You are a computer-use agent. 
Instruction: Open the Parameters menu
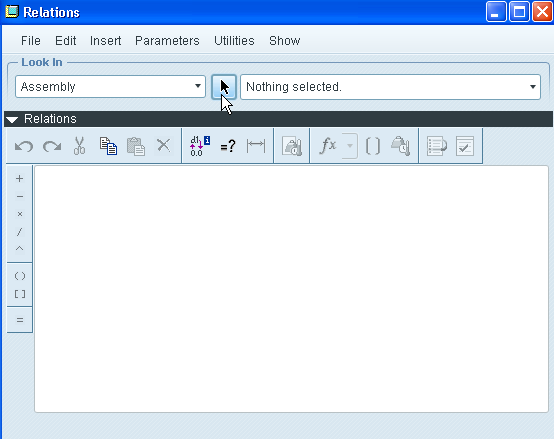pyautogui.click(x=167, y=41)
